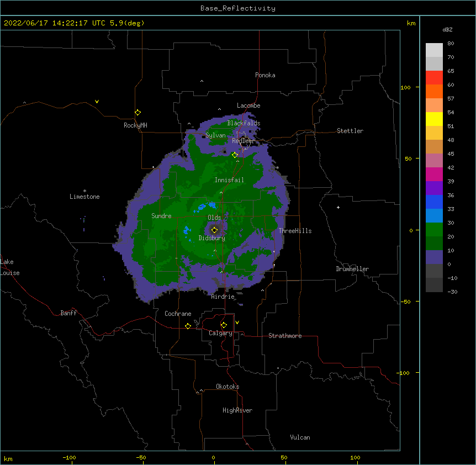The height and width of the screenshot is (465, 476).
Task: Pick the orange 57-60 dBZ legend swatch
Action: tap(434, 91)
